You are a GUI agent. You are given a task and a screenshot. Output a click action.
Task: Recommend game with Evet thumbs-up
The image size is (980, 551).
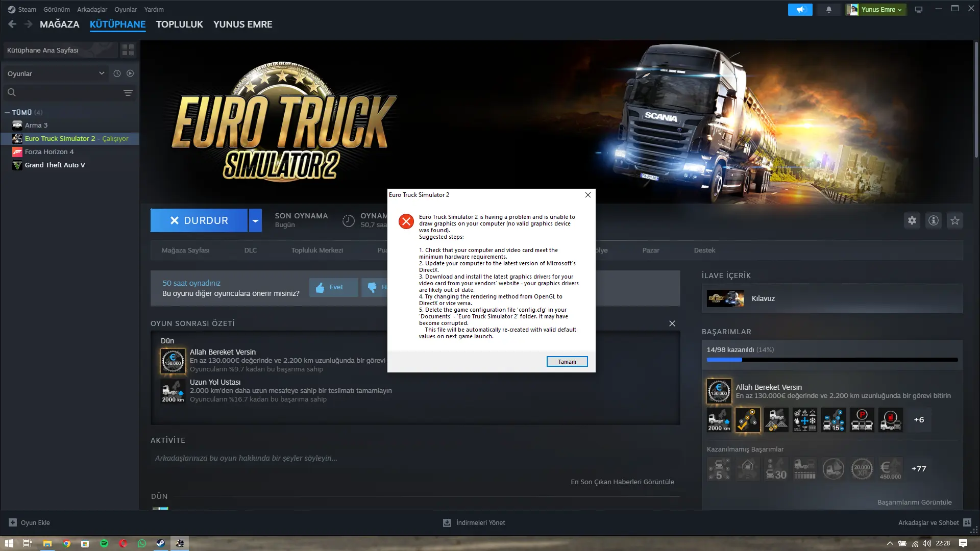(333, 287)
